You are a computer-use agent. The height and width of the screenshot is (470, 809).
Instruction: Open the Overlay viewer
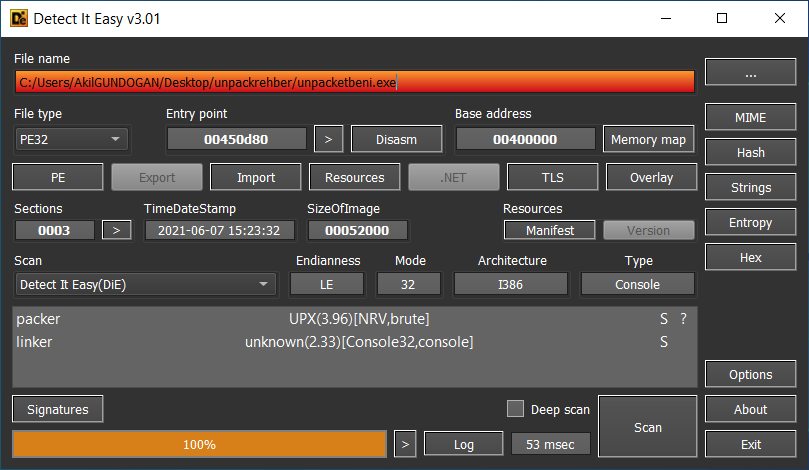pos(651,177)
